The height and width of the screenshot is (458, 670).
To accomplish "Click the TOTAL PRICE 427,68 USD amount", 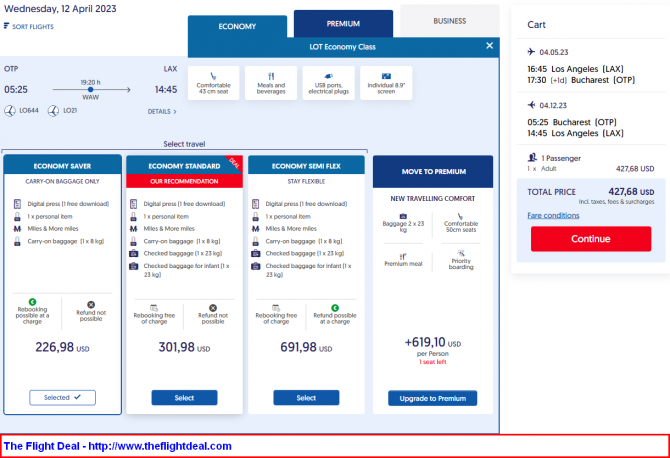I will point(631,192).
